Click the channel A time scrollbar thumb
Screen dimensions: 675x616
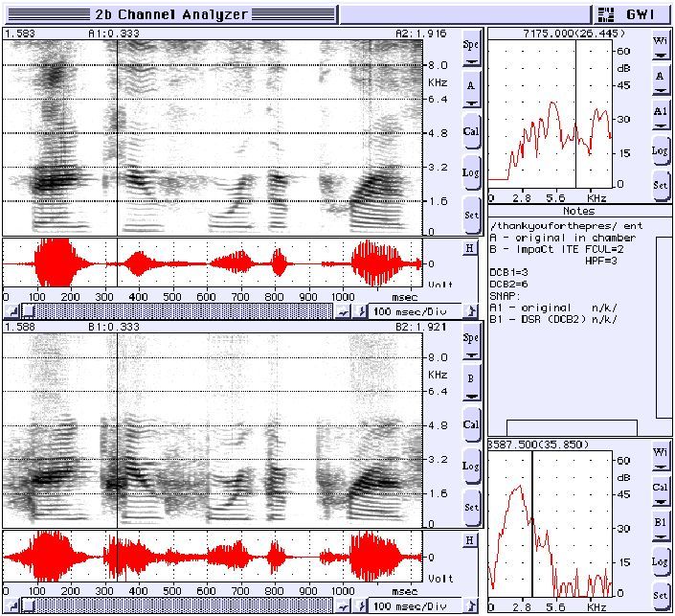[x=29, y=311]
